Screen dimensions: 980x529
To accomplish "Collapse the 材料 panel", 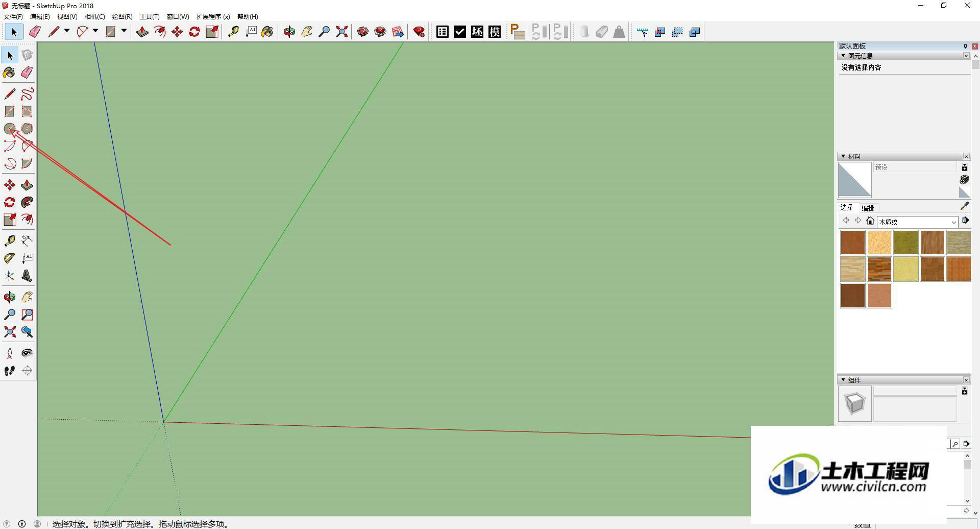I will click(x=843, y=156).
